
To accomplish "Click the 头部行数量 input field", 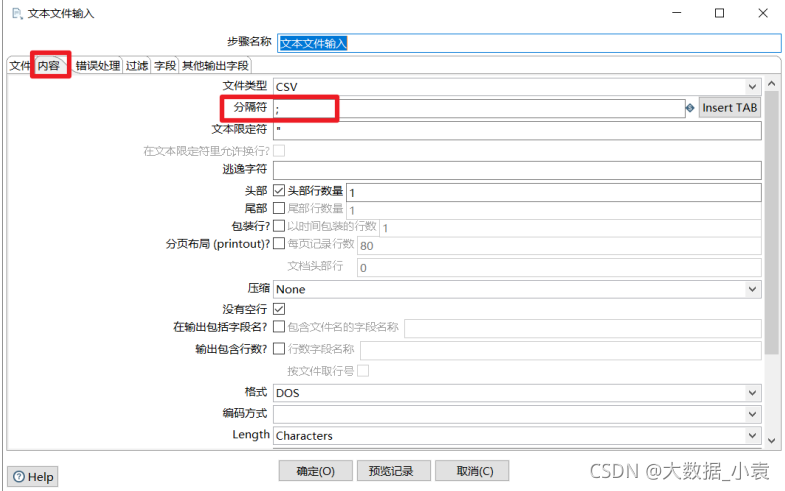I will tap(554, 192).
